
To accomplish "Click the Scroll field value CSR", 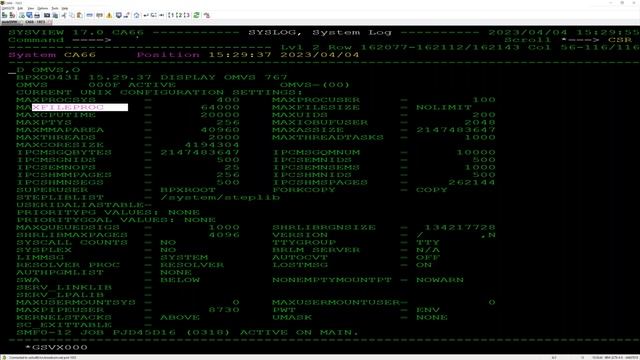I will [x=620, y=40].
